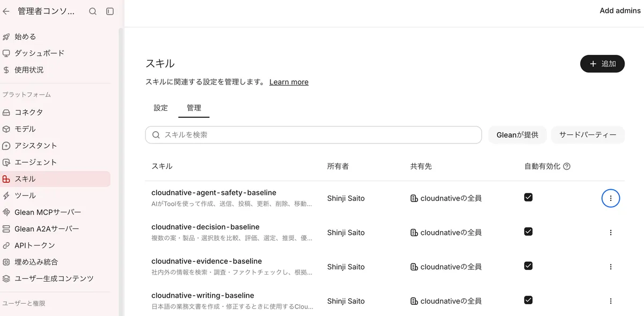The width and height of the screenshot is (644, 316).
Task: Click the embed icon beside 埋め込み統合
Action: 6,262
